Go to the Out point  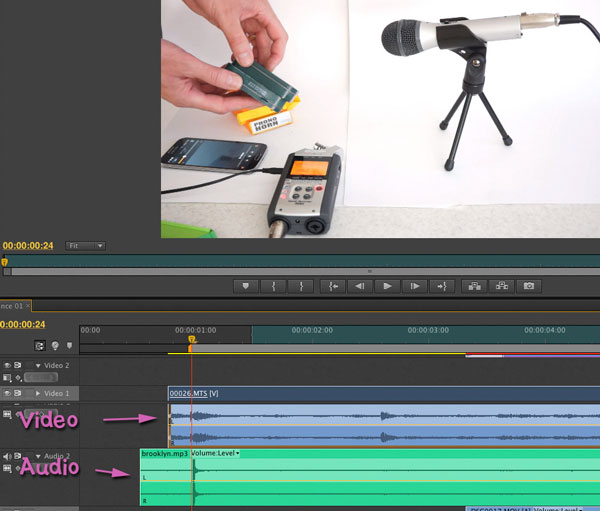442,286
